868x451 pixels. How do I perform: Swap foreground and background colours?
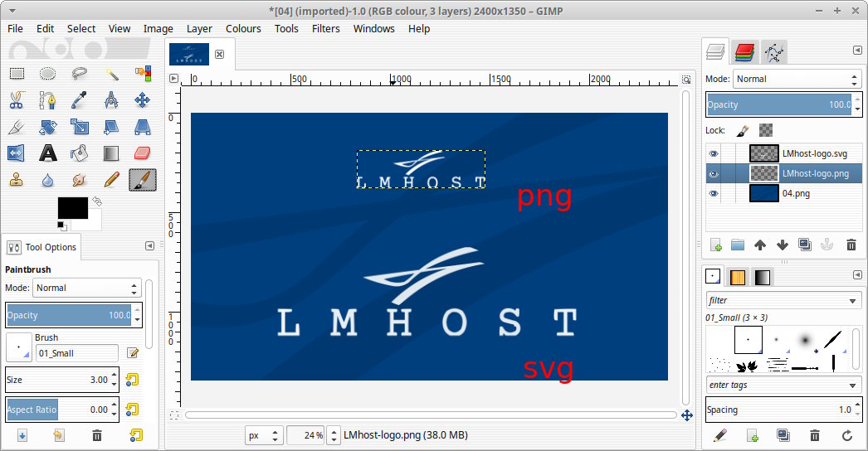click(x=97, y=201)
